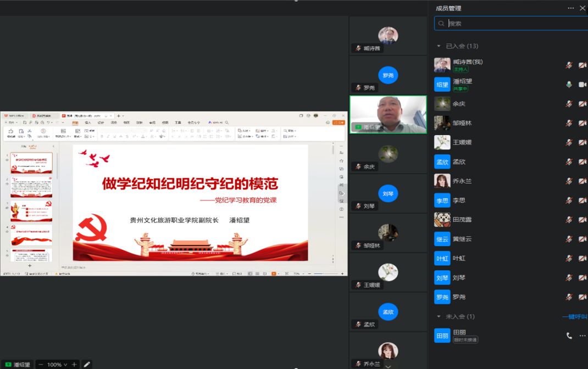
Task: Call the absent member 田丽
Action: [x=569, y=336]
